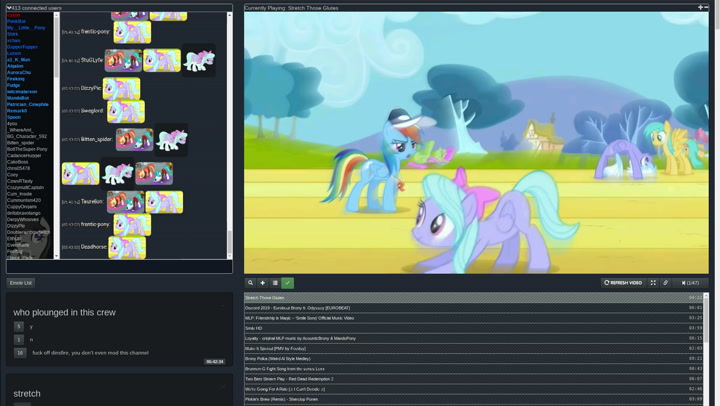This screenshot has height=406, width=720.
Task: Click the playlist search magnifier icon
Action: point(251,283)
